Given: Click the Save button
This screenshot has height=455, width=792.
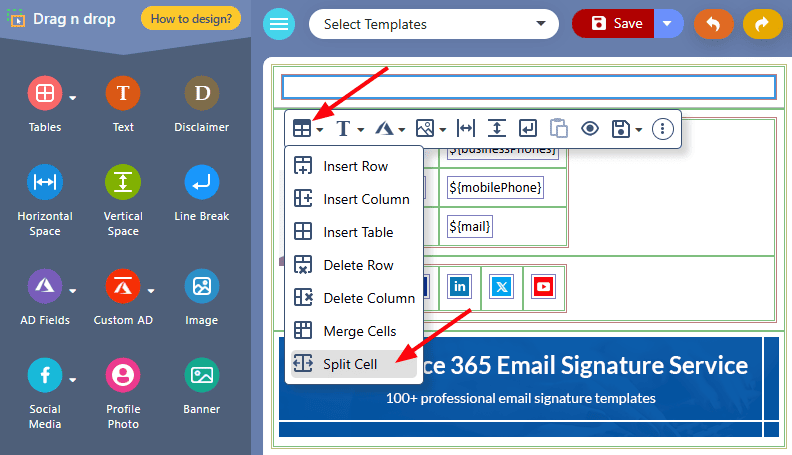Looking at the screenshot, I should click(613, 23).
